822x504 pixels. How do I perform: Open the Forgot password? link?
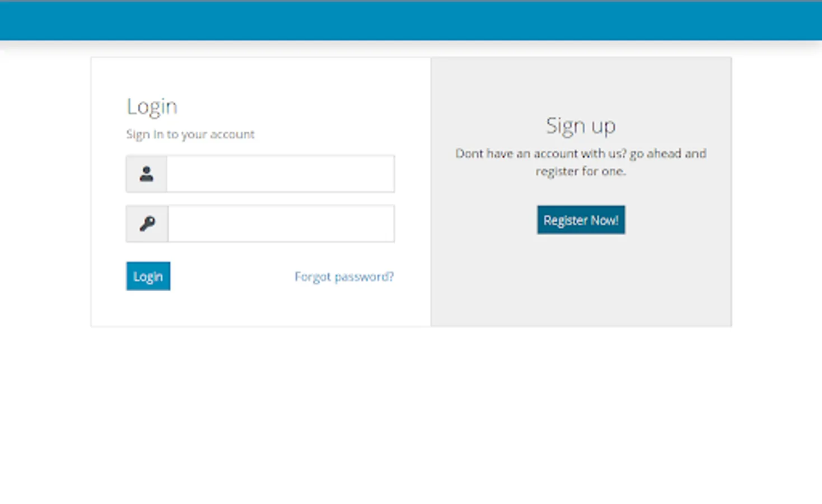pos(344,277)
